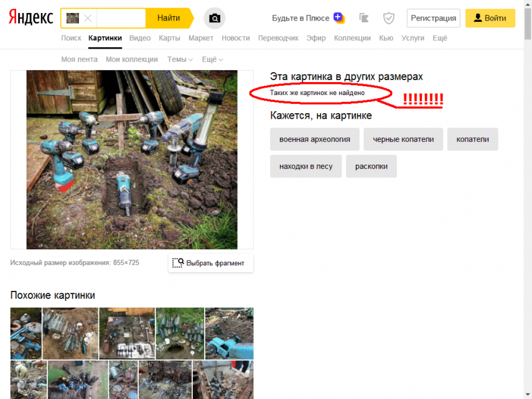Viewport: 532px width, 399px height.
Task: Switch to the Карты tab
Action: (169, 39)
